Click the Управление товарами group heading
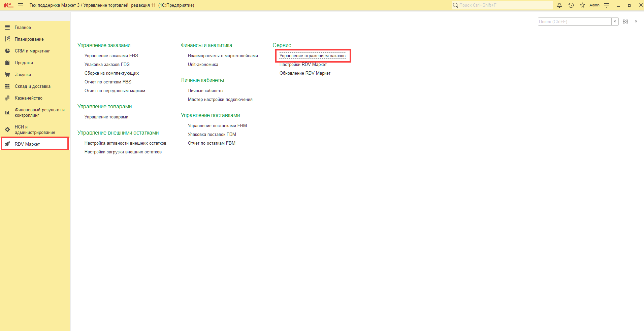This screenshot has height=331, width=644. coord(104,107)
